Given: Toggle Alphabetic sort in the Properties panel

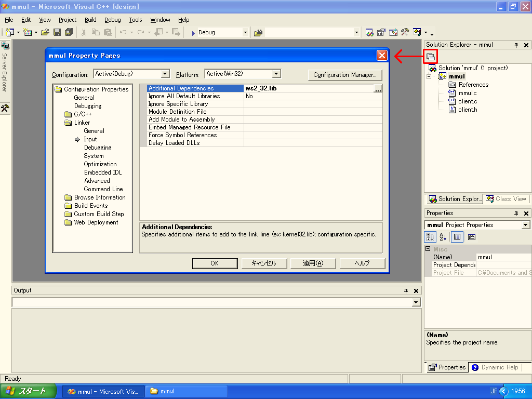Looking at the screenshot, I should [443, 237].
